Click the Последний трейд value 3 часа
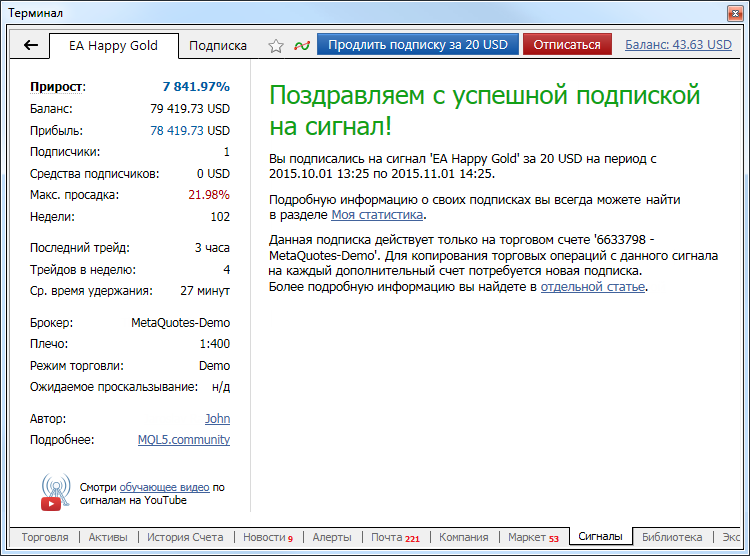Viewport: 750px width, 556px height. (212, 248)
